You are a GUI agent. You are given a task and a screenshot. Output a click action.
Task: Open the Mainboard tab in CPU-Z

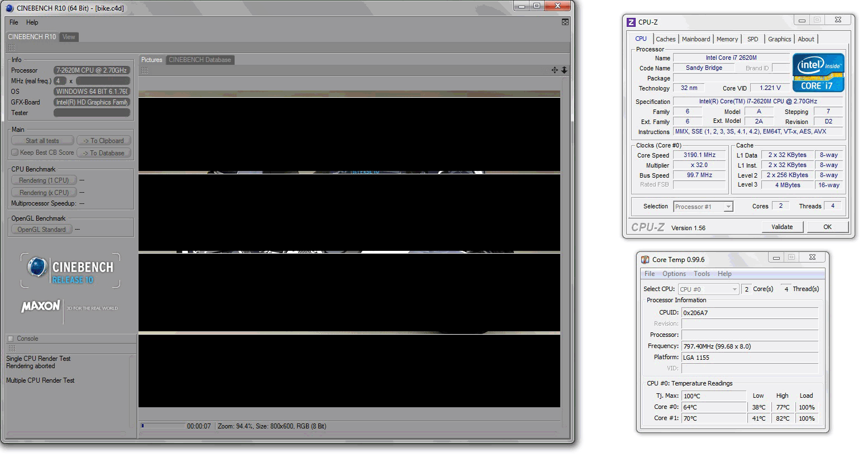click(696, 39)
